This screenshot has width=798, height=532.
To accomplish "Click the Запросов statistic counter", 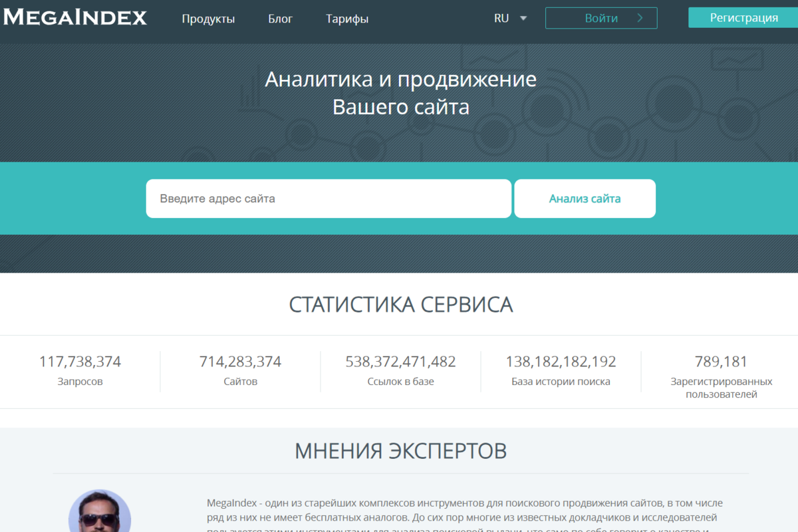I will click(80, 371).
